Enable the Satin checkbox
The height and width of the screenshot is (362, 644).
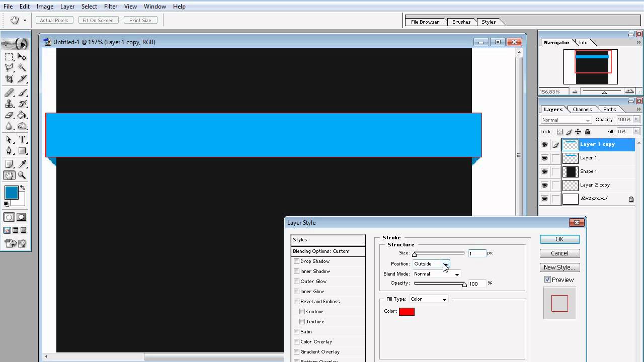tap(296, 332)
